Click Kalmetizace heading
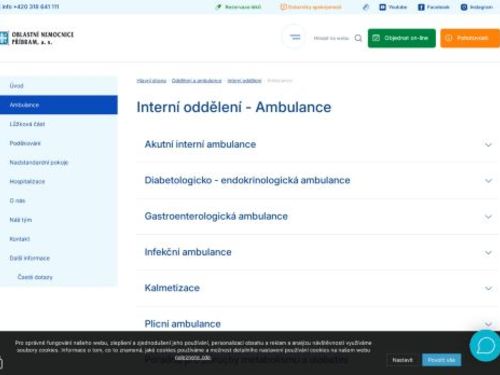The image size is (500, 375). [x=172, y=288]
